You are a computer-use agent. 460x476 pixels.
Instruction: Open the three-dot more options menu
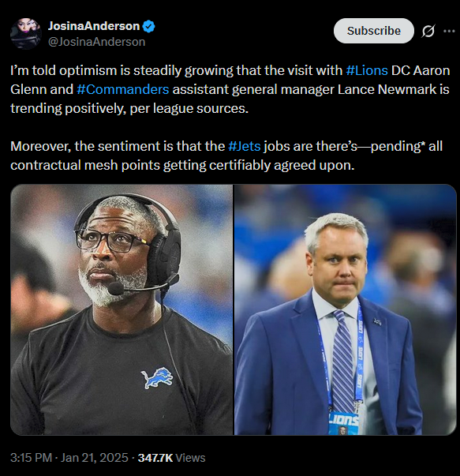coord(449,31)
